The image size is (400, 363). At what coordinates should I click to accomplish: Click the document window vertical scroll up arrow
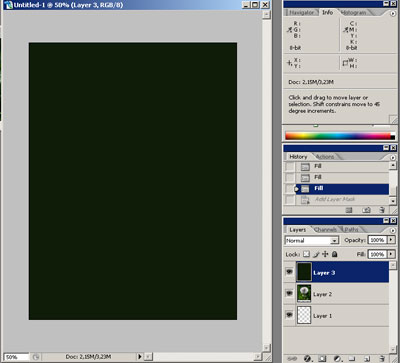266,15
